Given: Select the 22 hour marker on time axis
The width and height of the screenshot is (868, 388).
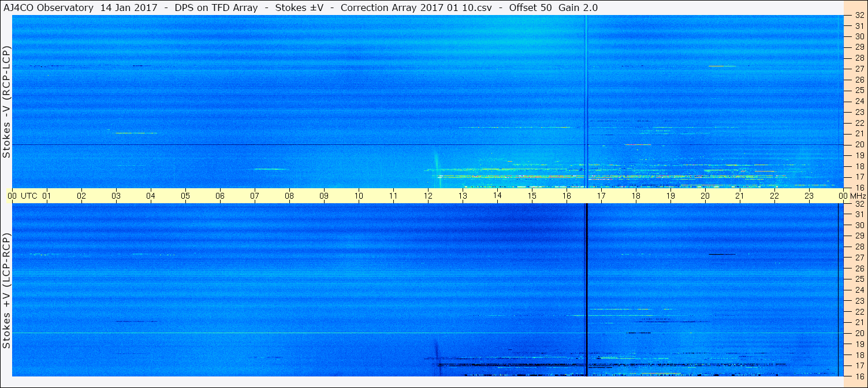Looking at the screenshot, I should pos(774,196).
